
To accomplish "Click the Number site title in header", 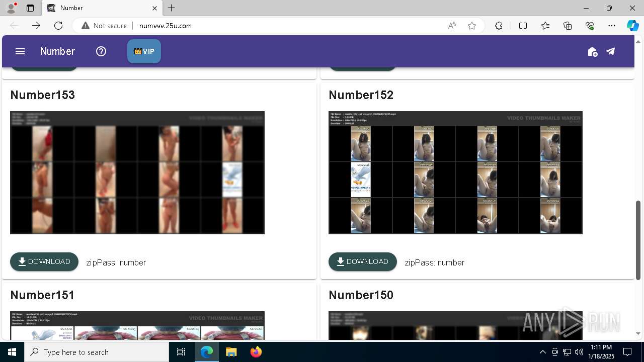I will [x=57, y=51].
